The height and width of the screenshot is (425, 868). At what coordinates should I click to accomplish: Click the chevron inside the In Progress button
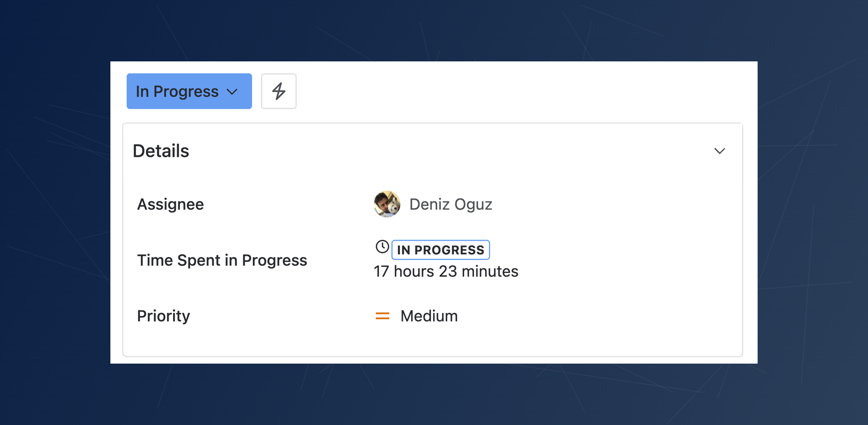[x=232, y=91]
